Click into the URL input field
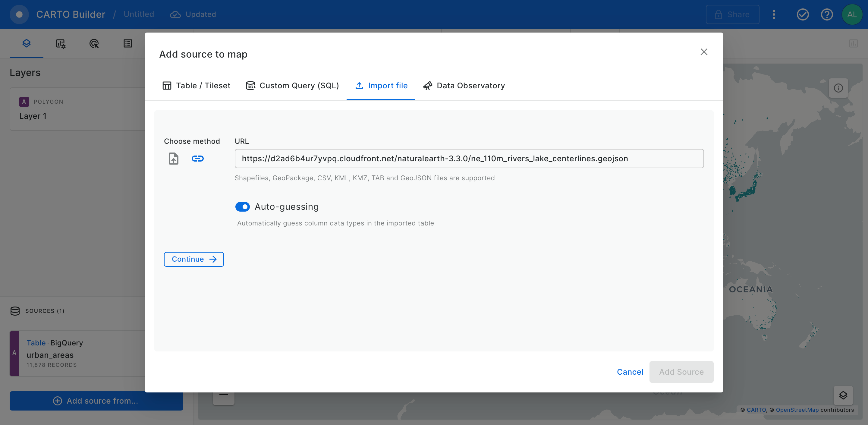Screen dimensions: 868x425 (469, 159)
